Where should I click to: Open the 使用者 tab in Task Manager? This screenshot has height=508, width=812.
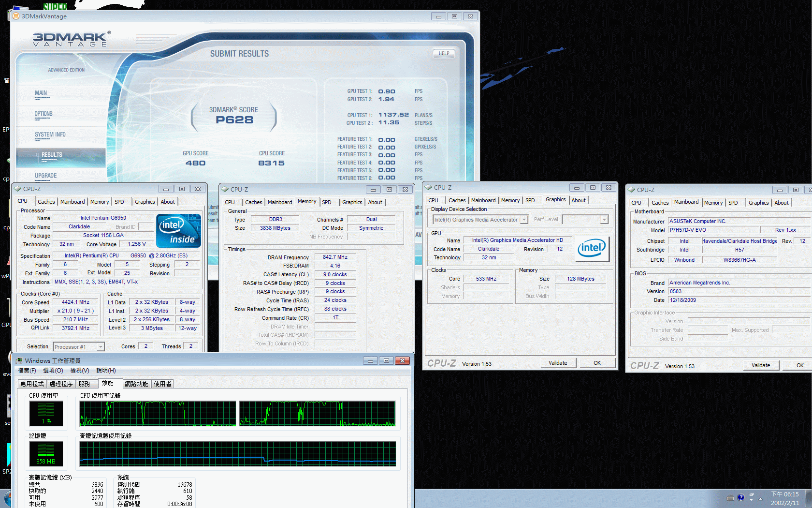point(162,384)
